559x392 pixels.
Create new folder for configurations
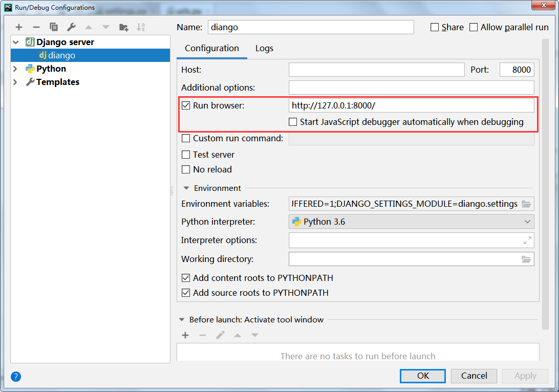tap(124, 27)
